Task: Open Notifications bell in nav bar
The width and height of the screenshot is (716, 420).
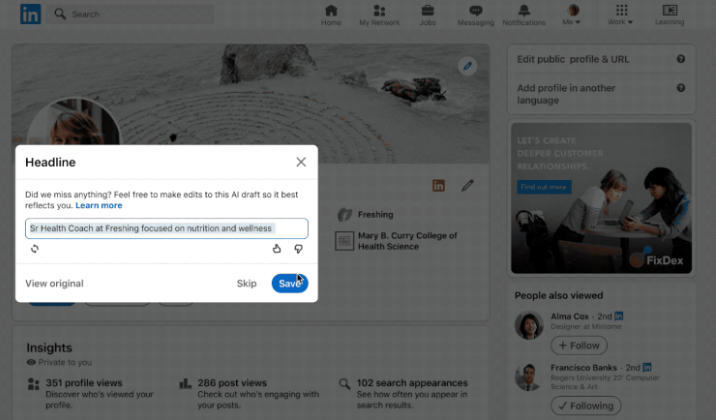Action: [x=524, y=15]
